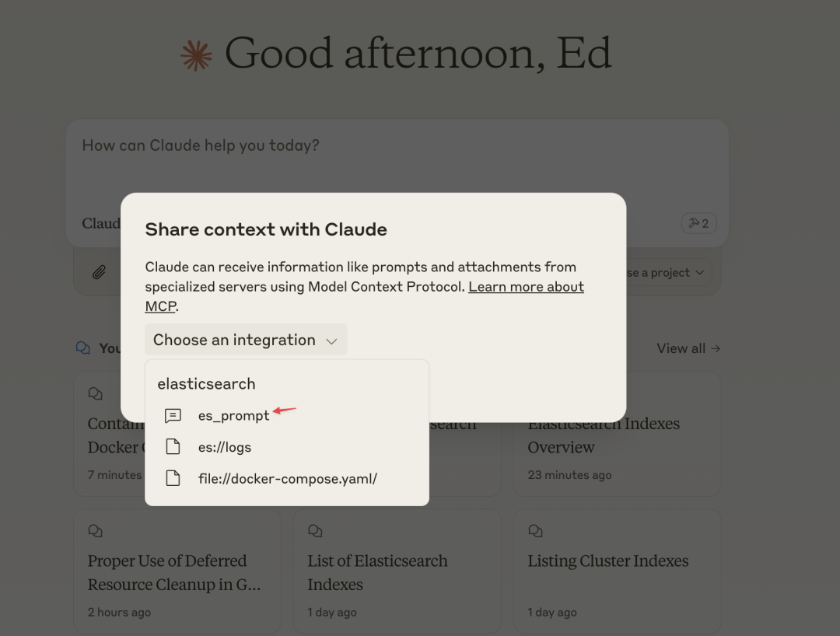The image size is (840, 636).
Task: Click the Listing Cluster Indexes chat icon
Action: (535, 530)
